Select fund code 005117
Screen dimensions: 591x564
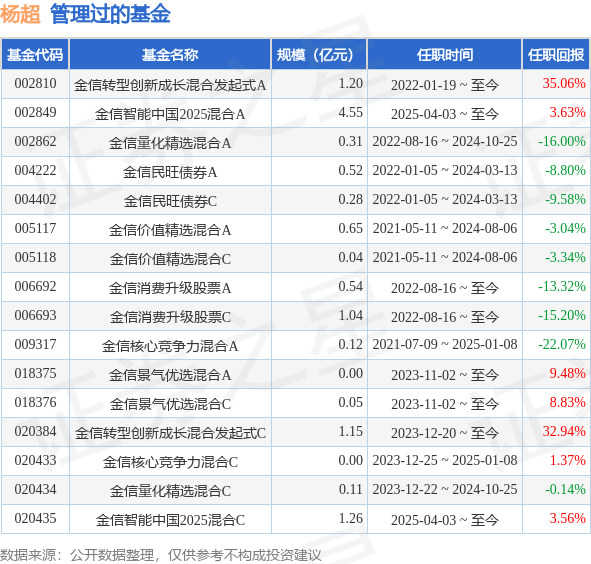click(35, 228)
